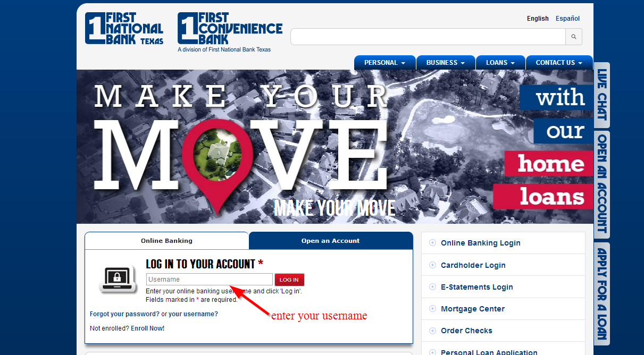This screenshot has height=355, width=644.
Task: Click the Username input field
Action: 210,280
